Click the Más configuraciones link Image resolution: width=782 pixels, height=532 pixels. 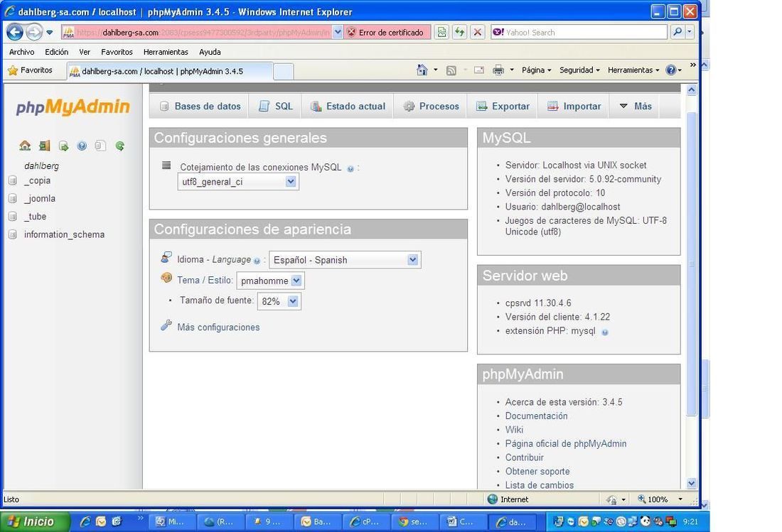[218, 327]
